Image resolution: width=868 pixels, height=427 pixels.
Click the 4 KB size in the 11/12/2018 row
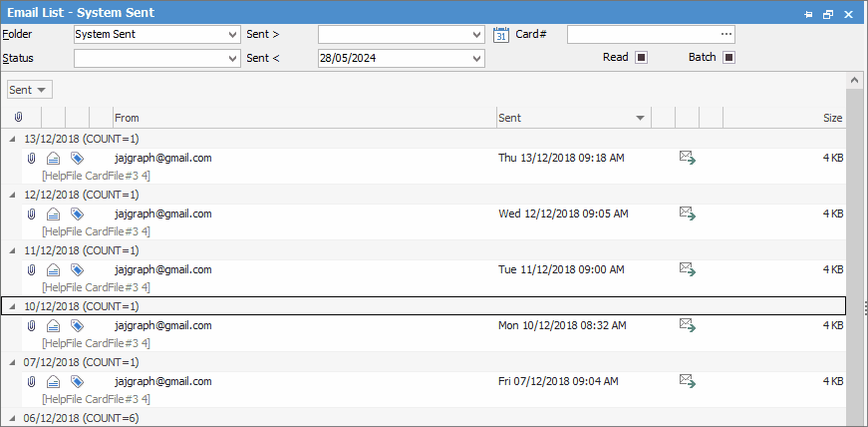[833, 269]
